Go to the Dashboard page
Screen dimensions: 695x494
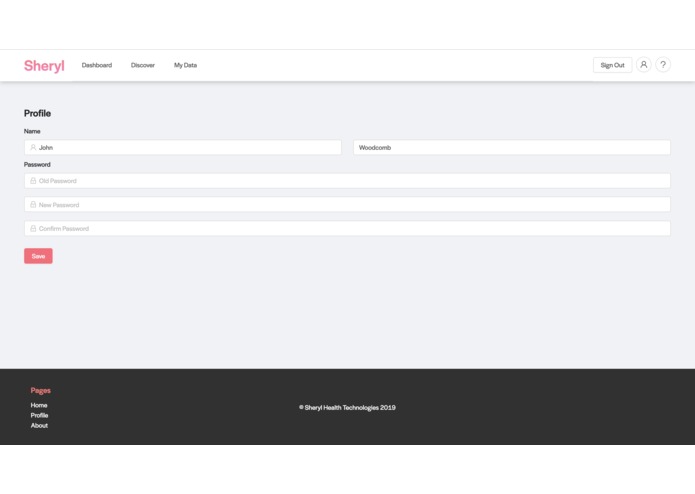point(97,65)
